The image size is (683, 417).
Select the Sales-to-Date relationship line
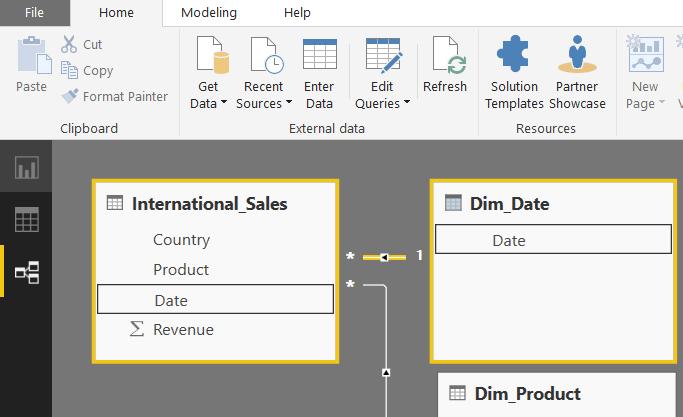coord(384,257)
